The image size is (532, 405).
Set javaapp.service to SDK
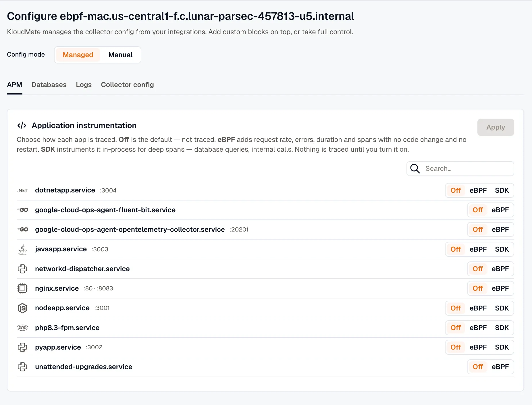click(x=502, y=249)
